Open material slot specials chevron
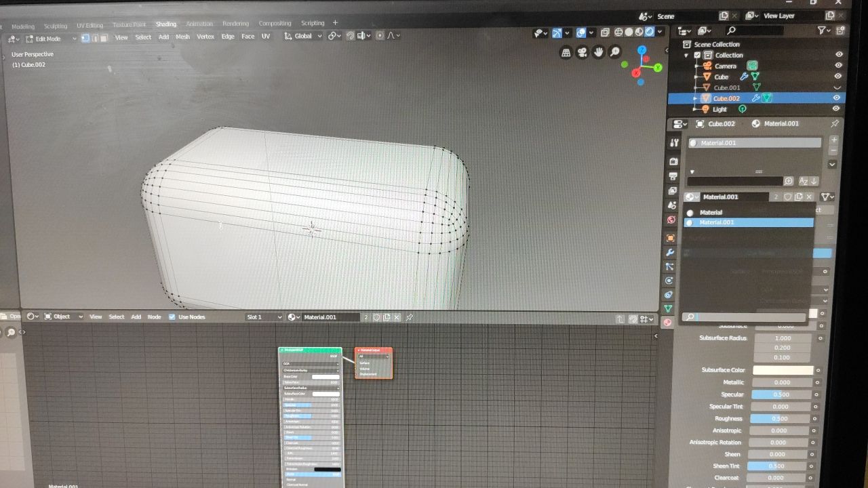The image size is (868, 488). tap(832, 164)
